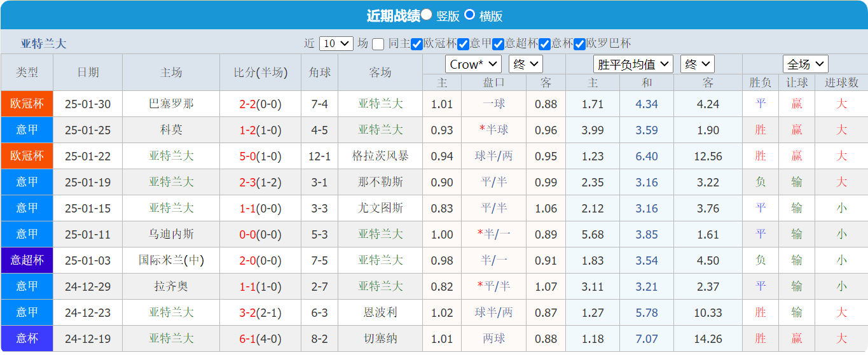Image resolution: width=868 pixels, height=355 pixels.
Task: Open the 6-1 score against 切塞纳
Action: click(x=247, y=339)
